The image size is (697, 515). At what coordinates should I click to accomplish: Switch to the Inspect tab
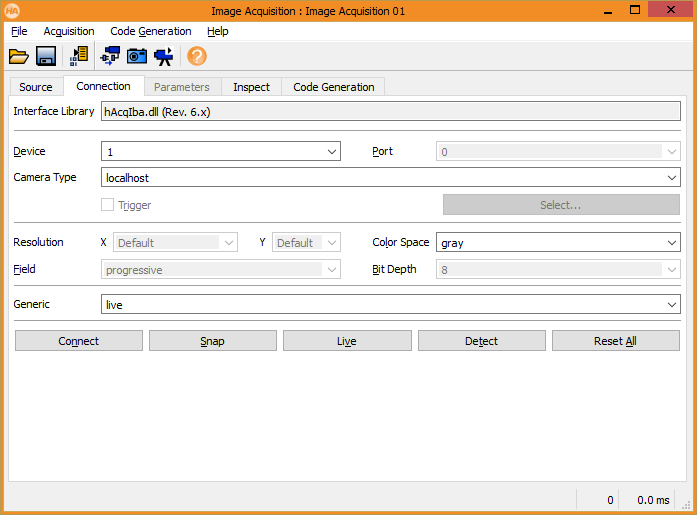pos(252,87)
